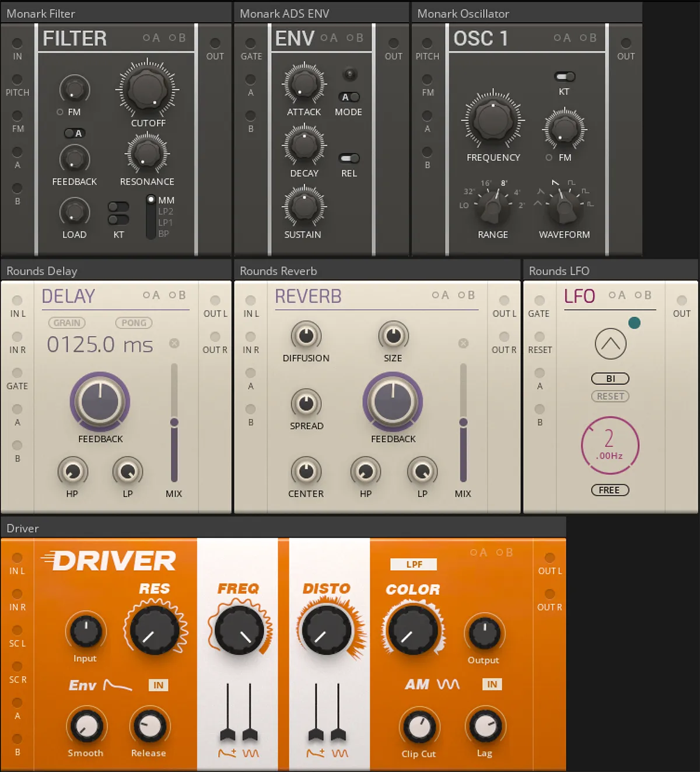The height and width of the screenshot is (772, 700).
Task: Click the RESET button in LFO
Action: 610,396
